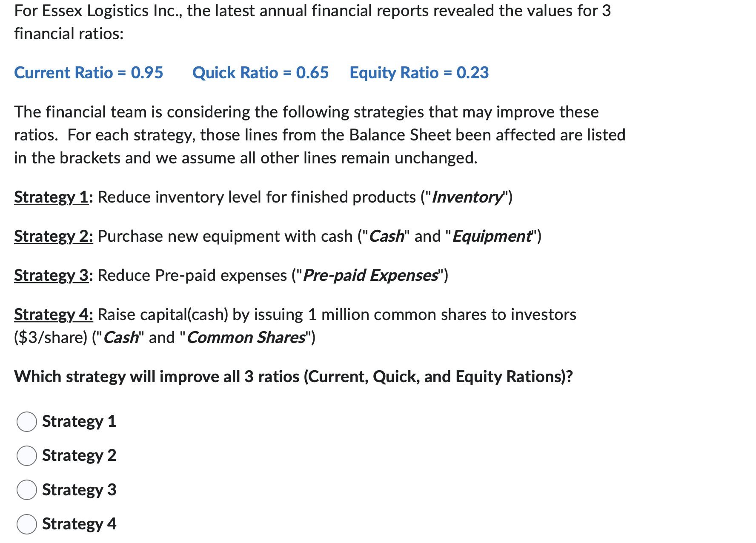Click the Strategy 4 answer label
This screenshot has height=543, width=756.
click(79, 524)
